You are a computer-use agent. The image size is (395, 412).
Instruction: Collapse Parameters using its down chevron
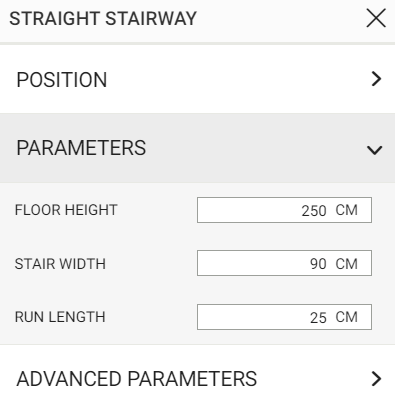coord(374,150)
